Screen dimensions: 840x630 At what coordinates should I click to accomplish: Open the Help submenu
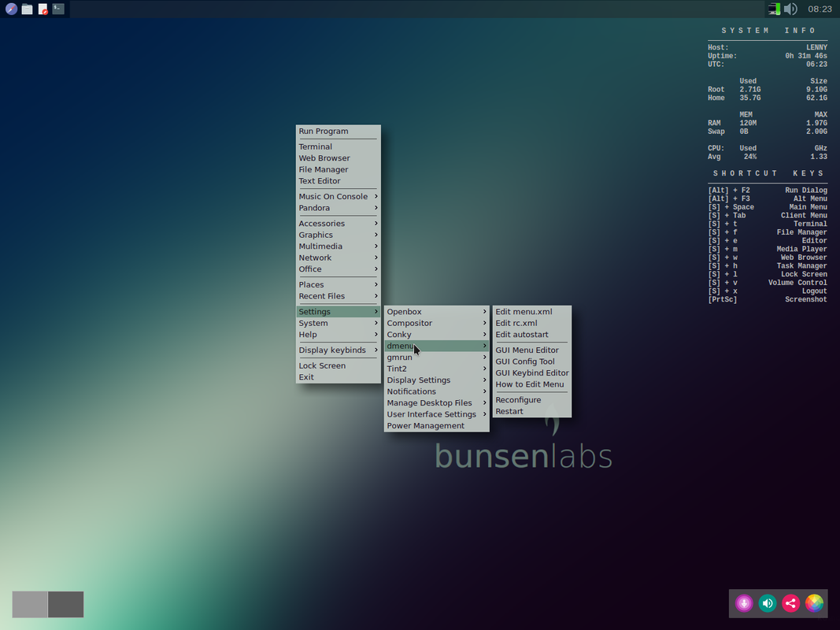click(x=338, y=334)
